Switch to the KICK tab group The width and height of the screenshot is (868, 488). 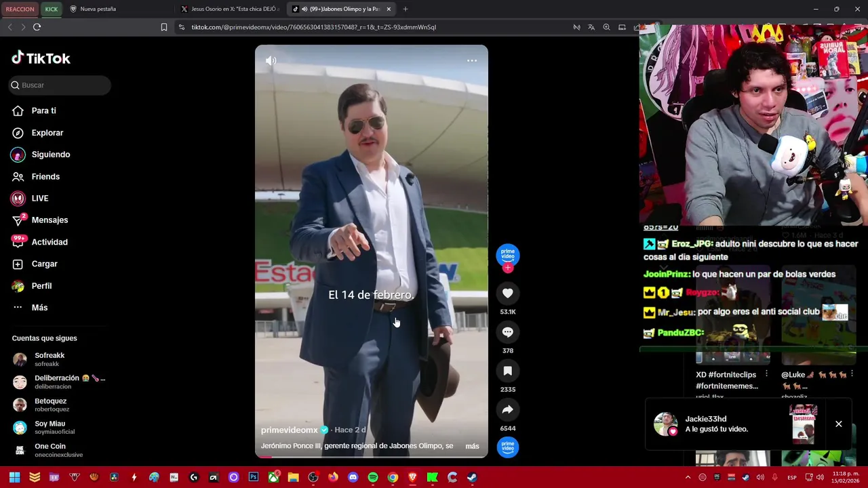pos(52,9)
